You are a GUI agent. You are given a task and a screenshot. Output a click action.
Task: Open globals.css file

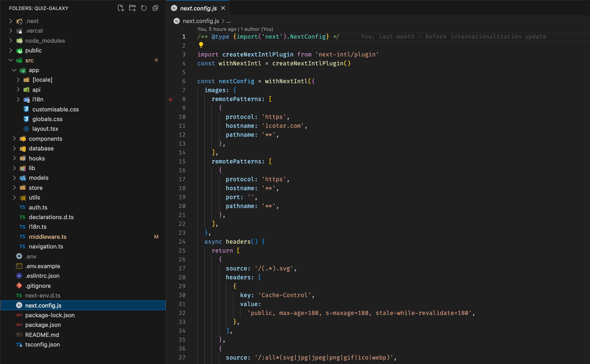[47, 119]
